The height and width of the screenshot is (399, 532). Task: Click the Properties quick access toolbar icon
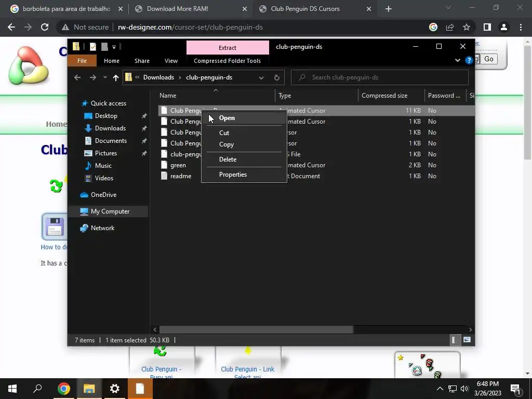point(92,47)
